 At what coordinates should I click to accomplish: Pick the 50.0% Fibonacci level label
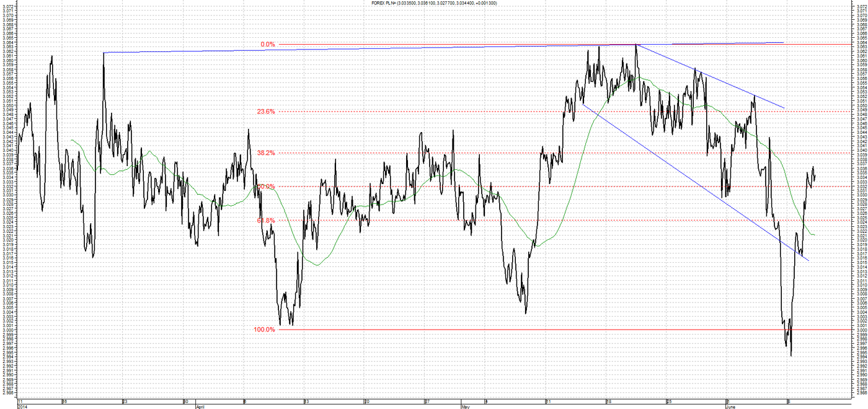point(265,187)
